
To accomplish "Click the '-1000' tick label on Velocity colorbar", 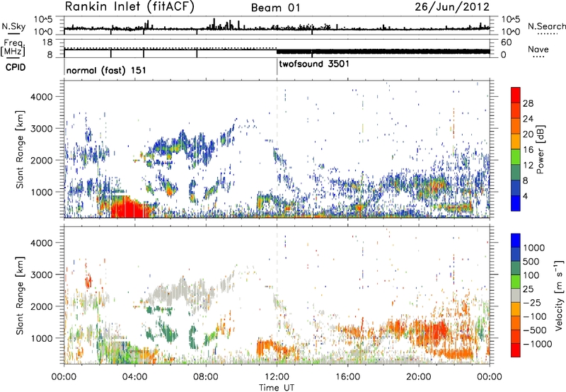I will [x=537, y=344].
